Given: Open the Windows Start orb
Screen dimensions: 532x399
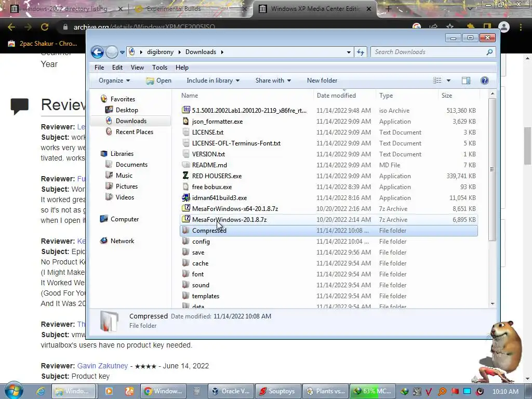Looking at the screenshot, I should [14, 391].
